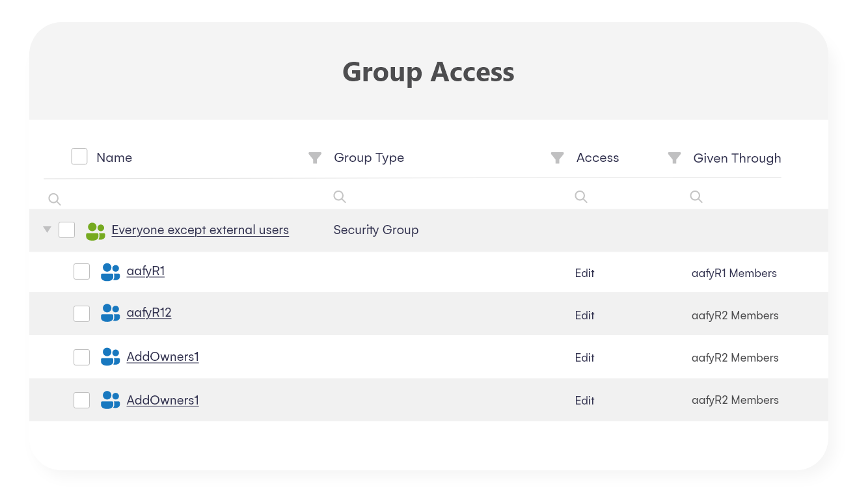Sort by the Access column header
Screen dimensions: 857x504
pos(597,157)
